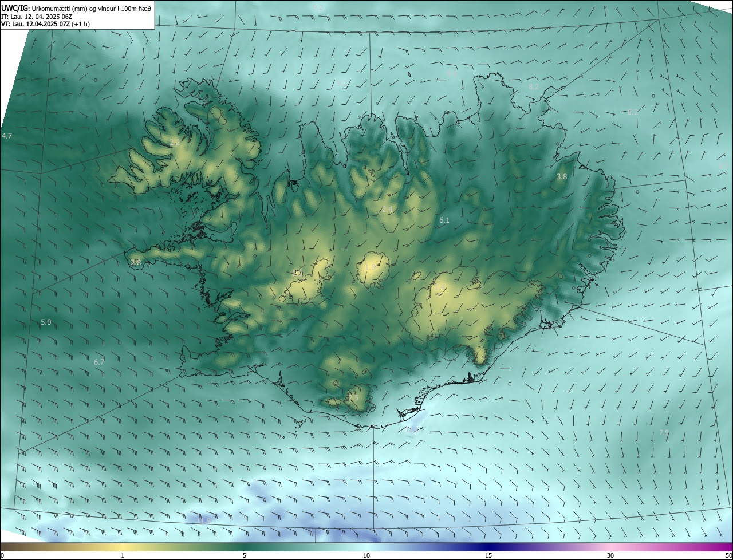The width and height of the screenshot is (733, 560).
Task: Pick the navy blue segment of color bar
Action: tap(488, 547)
